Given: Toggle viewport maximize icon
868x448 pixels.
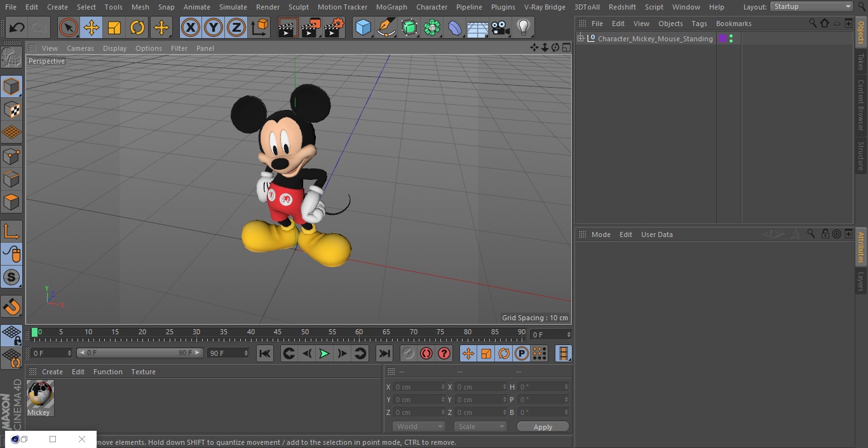Looking at the screenshot, I should pos(566,48).
